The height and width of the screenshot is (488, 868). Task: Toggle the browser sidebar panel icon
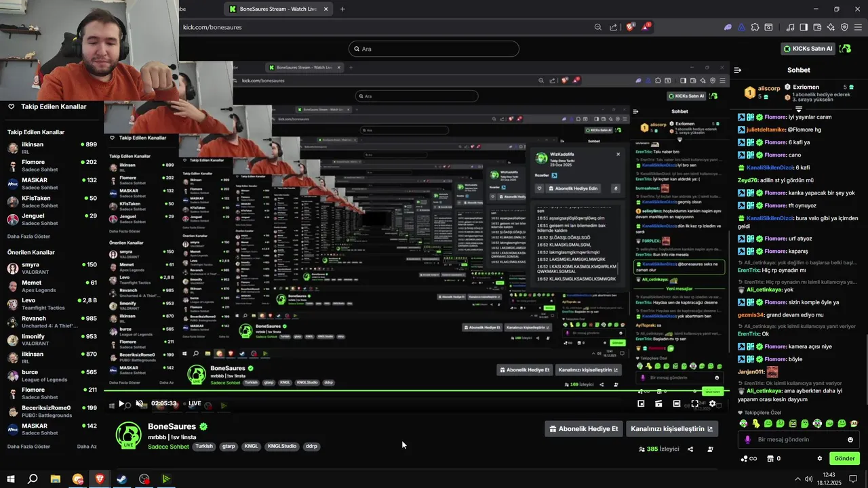(804, 27)
